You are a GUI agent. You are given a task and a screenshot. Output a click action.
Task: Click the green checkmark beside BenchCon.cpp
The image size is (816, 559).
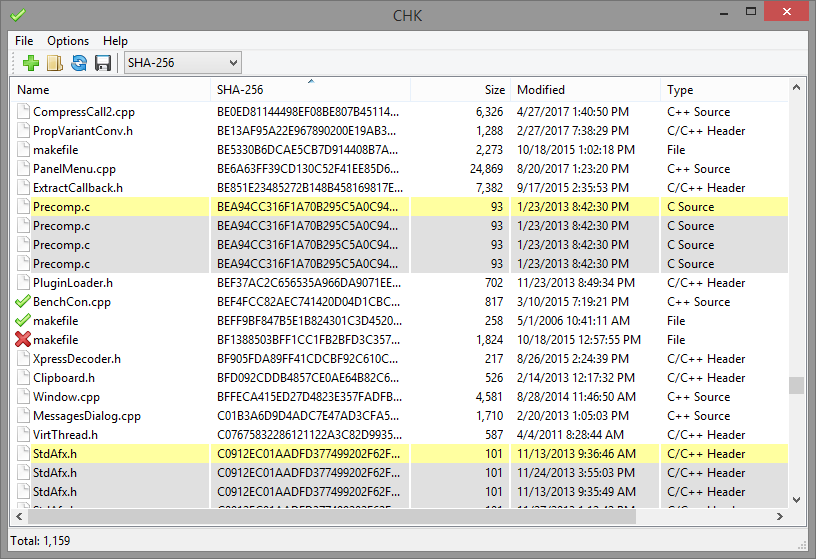(23, 302)
